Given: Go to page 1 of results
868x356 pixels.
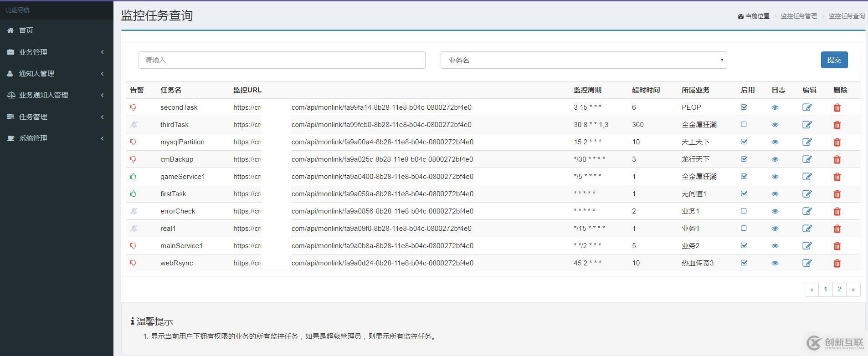Looking at the screenshot, I should (825, 289).
